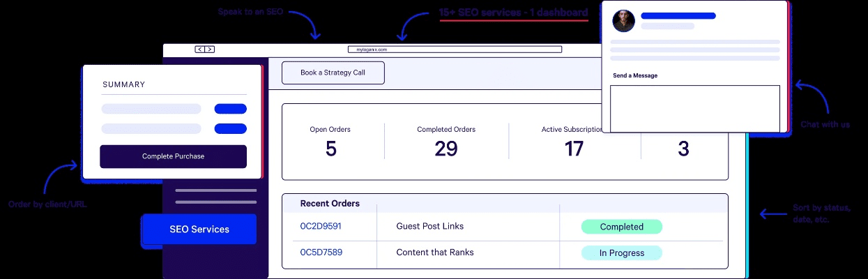Click the chat agent avatar photo
The width and height of the screenshot is (868, 279).
[623, 21]
